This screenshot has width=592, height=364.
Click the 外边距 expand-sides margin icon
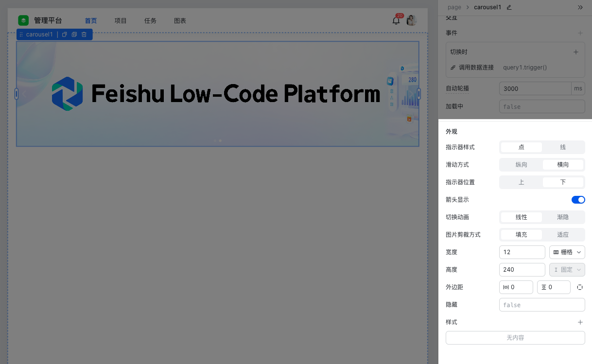pos(580,287)
